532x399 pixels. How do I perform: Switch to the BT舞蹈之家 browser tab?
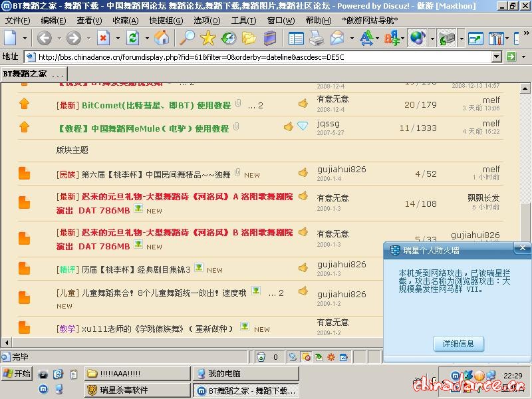click(27, 74)
